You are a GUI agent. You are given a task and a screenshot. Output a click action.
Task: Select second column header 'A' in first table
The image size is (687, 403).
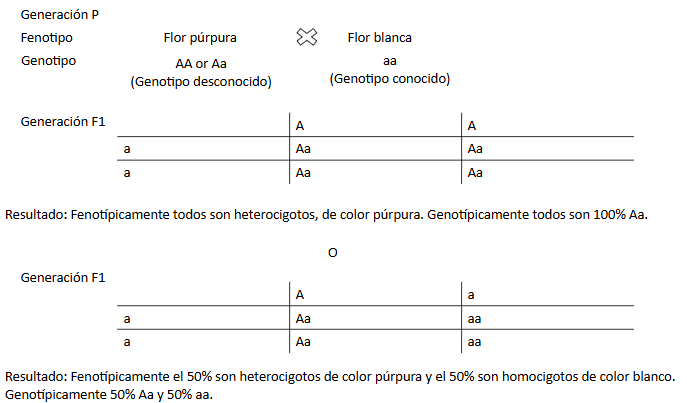pyautogui.click(x=472, y=126)
